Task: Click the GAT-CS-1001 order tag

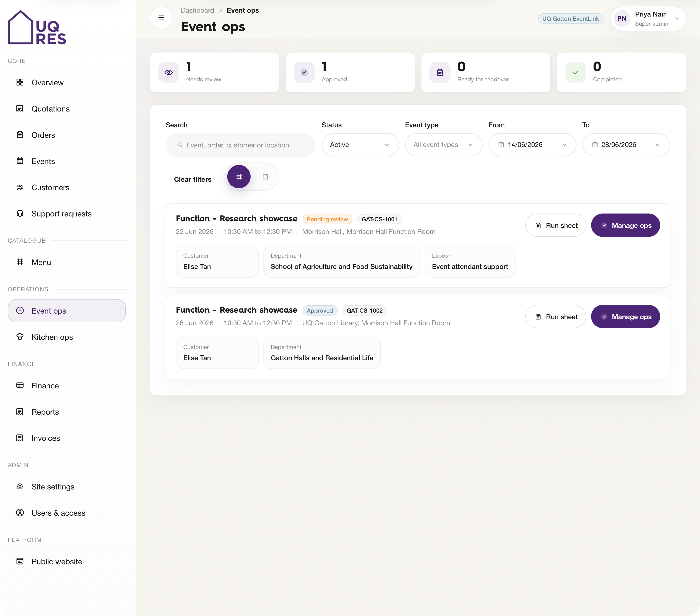Action: 379,219
